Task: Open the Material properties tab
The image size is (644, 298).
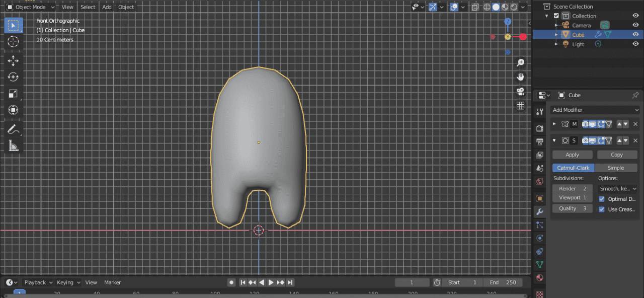Action: pos(540,277)
